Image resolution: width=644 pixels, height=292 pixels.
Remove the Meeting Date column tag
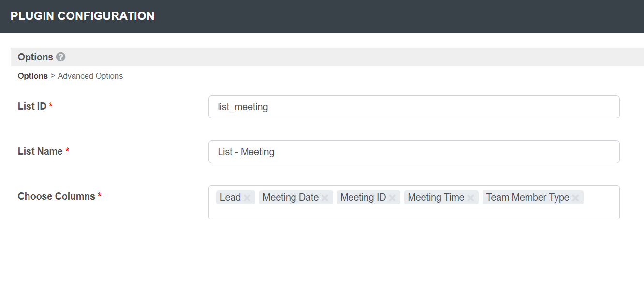click(x=325, y=198)
